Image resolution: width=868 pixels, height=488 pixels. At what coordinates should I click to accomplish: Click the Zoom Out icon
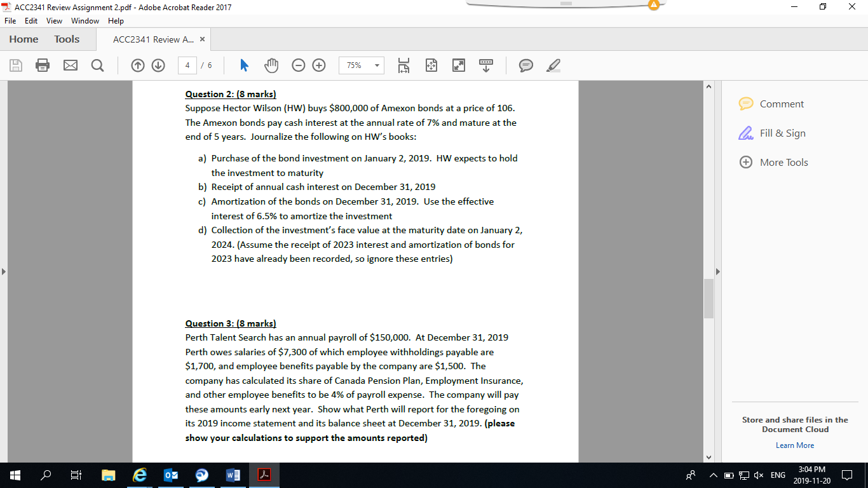pos(298,65)
